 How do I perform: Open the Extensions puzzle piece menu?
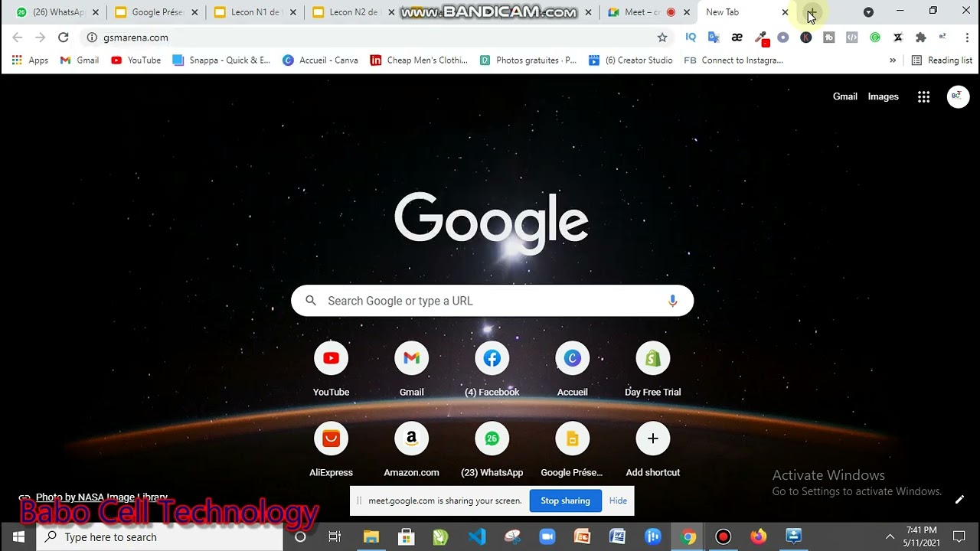[920, 37]
